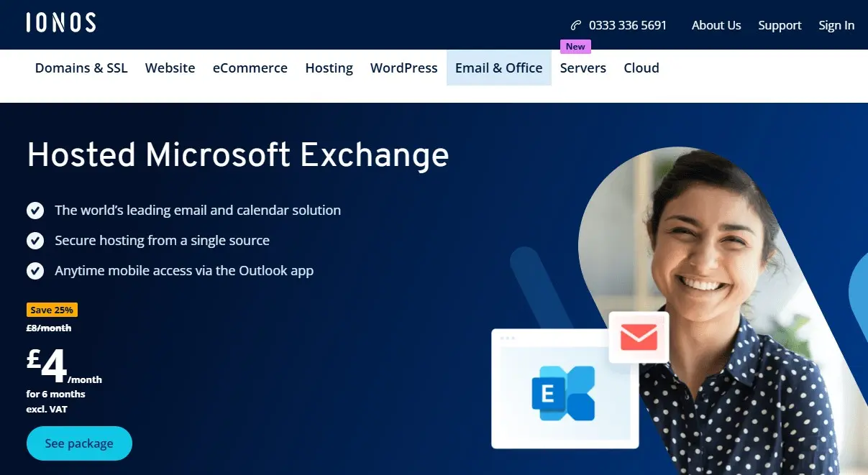Click the IONOS logo

[x=60, y=22]
